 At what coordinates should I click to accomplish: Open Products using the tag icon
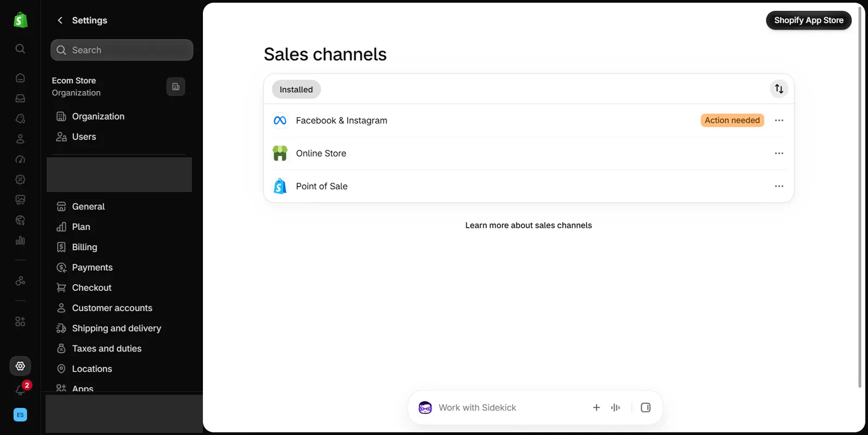point(21,119)
